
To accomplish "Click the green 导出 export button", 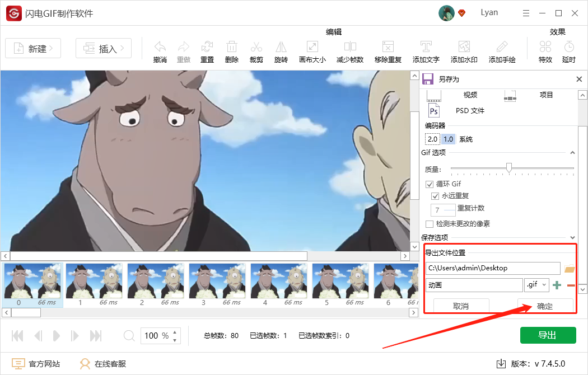I will tap(548, 335).
